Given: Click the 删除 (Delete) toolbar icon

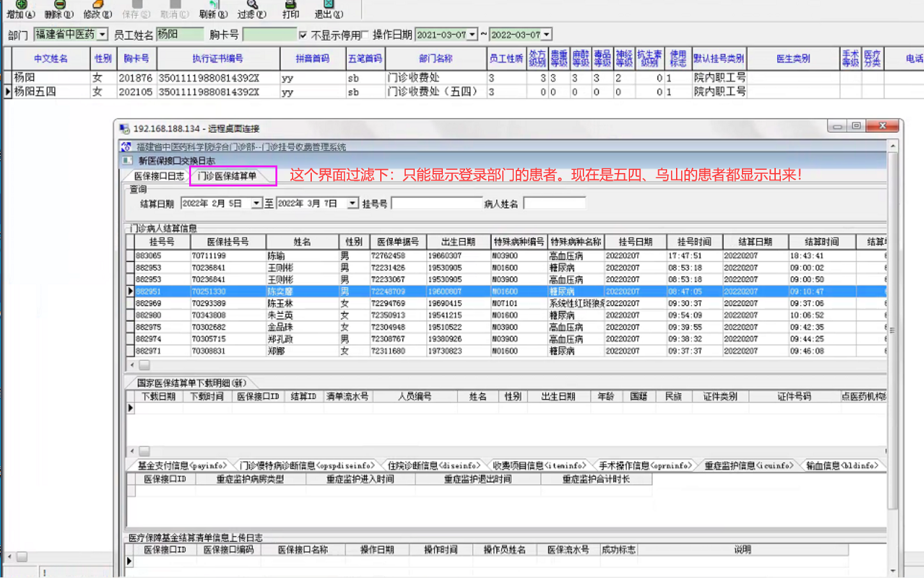Looking at the screenshot, I should [59, 4].
